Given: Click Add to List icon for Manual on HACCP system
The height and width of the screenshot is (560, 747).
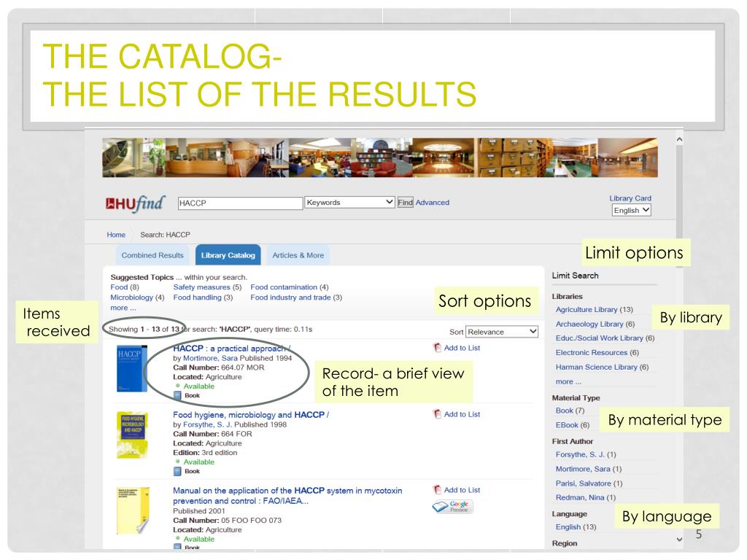Looking at the screenshot, I should coord(438,490).
